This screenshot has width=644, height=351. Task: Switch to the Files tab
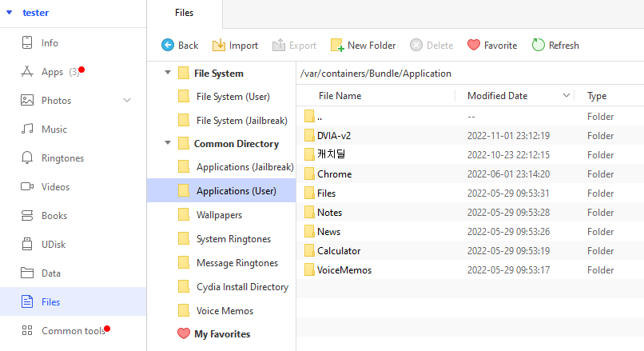click(x=184, y=13)
